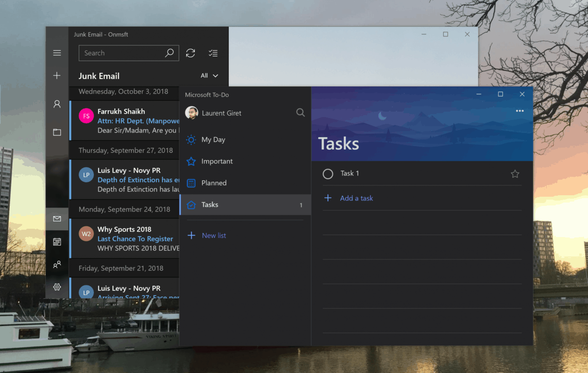The width and height of the screenshot is (588, 373).
Task: Click New list to create list
Action: (214, 236)
